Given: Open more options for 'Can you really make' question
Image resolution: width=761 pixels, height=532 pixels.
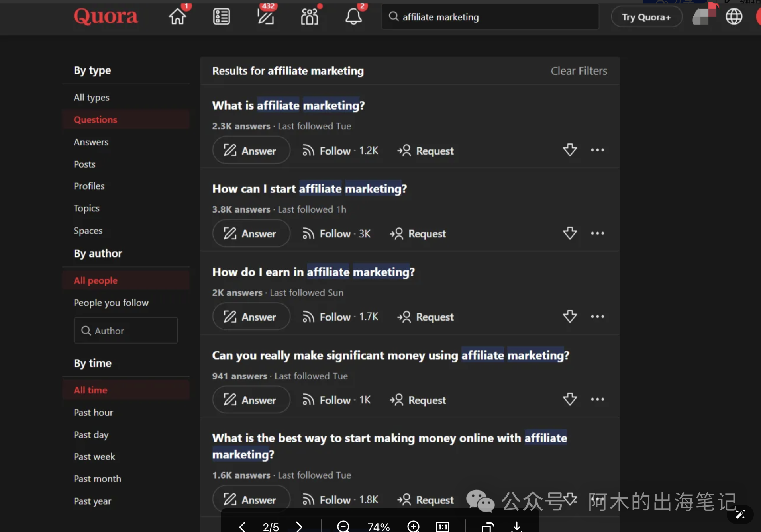Looking at the screenshot, I should pyautogui.click(x=597, y=399).
